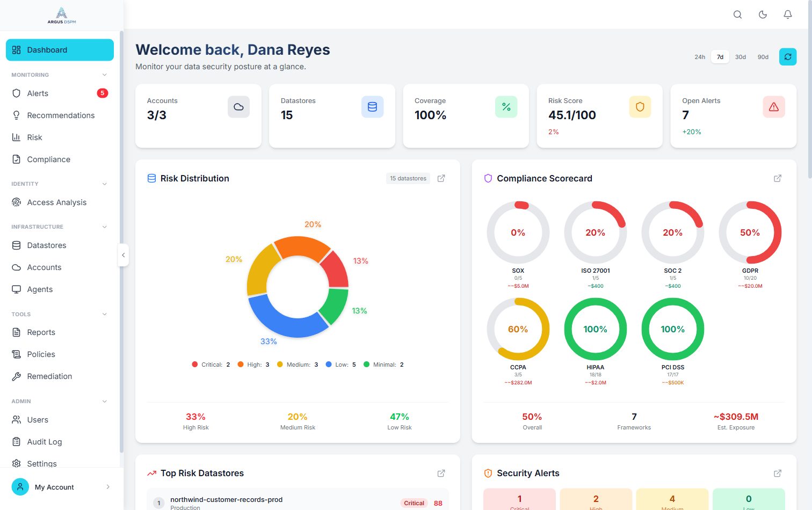Click the Accounts card cloud icon
This screenshot has height=510, width=812.
click(238, 107)
